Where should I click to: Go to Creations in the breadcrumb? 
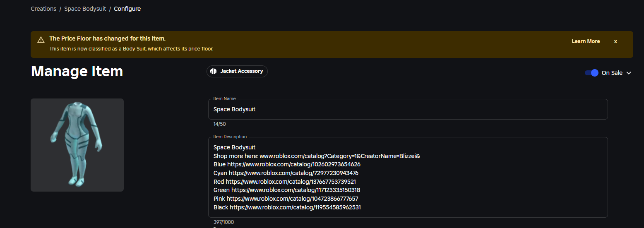pos(43,9)
